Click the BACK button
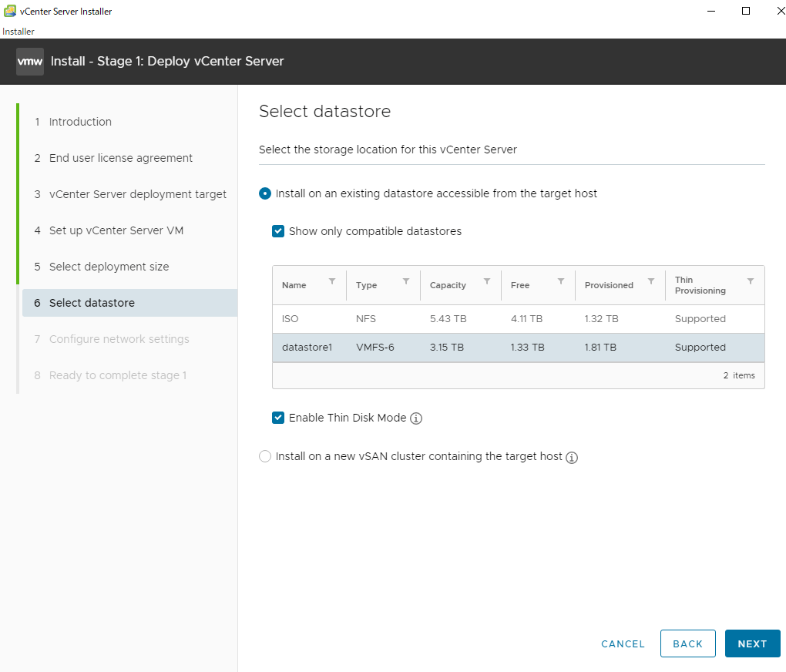This screenshot has width=786, height=672. click(x=687, y=643)
